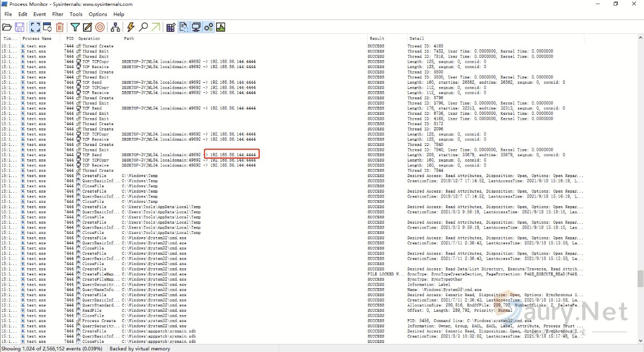Screen dimensions: 644x352
Task: Open the Tools menu
Action: click(x=76, y=14)
